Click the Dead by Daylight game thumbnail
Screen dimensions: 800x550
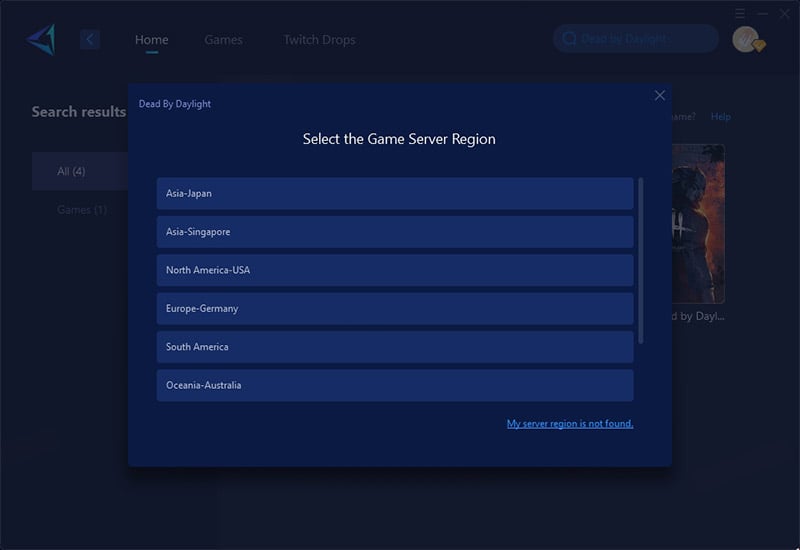pyautogui.click(x=698, y=224)
